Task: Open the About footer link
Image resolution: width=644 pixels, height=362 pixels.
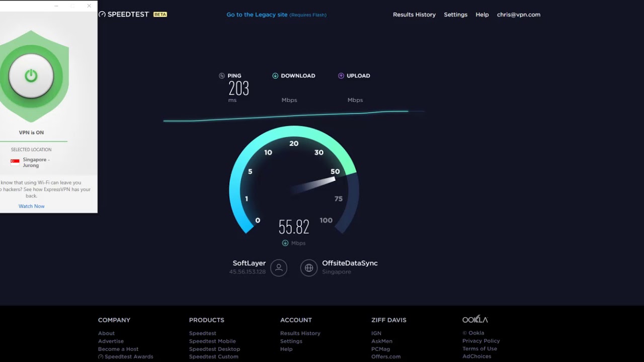Action: pos(106,333)
